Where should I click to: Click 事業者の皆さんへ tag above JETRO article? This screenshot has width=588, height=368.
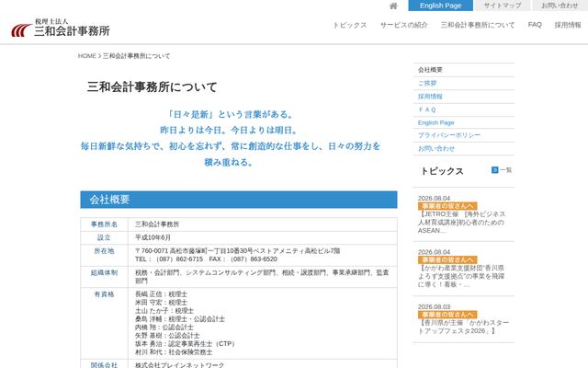click(447, 206)
